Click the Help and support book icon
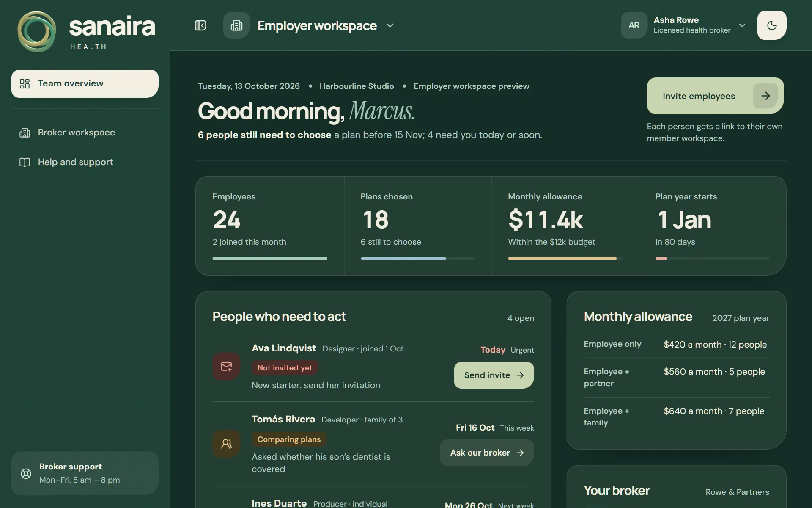 25,162
